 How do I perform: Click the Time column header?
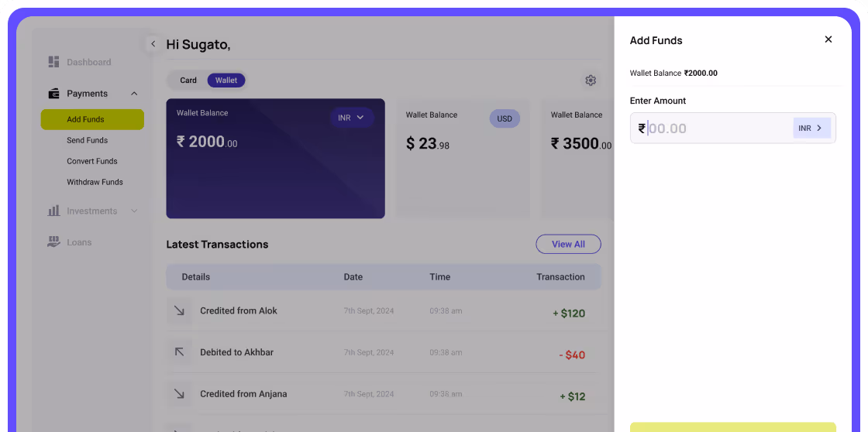tap(439, 276)
